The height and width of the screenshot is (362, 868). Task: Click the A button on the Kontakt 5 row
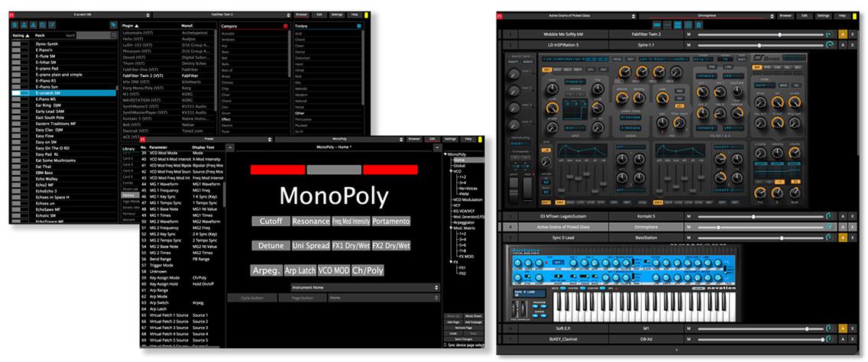coord(843,216)
